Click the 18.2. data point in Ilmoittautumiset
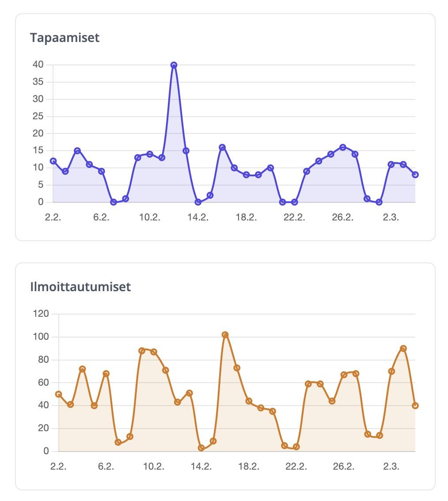 point(249,401)
